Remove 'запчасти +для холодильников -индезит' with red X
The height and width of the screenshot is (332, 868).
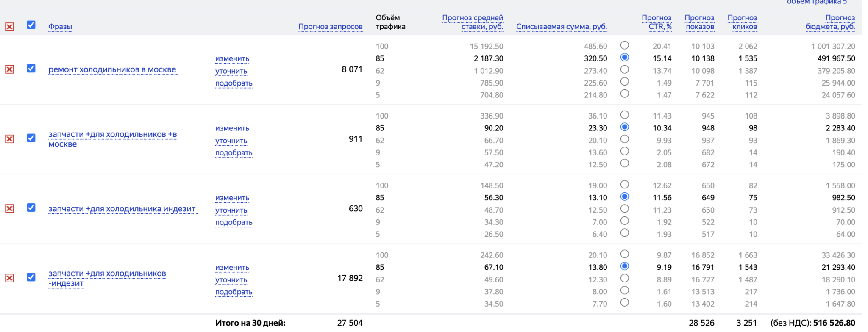pyautogui.click(x=9, y=278)
